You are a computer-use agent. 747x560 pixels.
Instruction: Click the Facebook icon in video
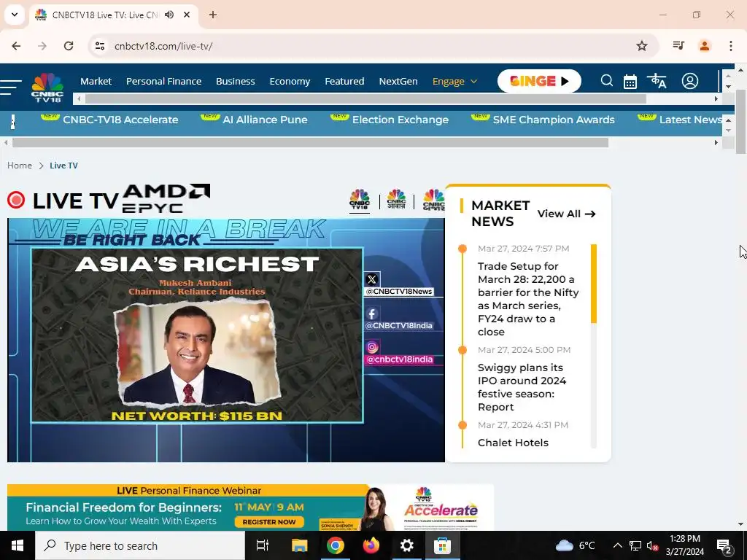(371, 314)
